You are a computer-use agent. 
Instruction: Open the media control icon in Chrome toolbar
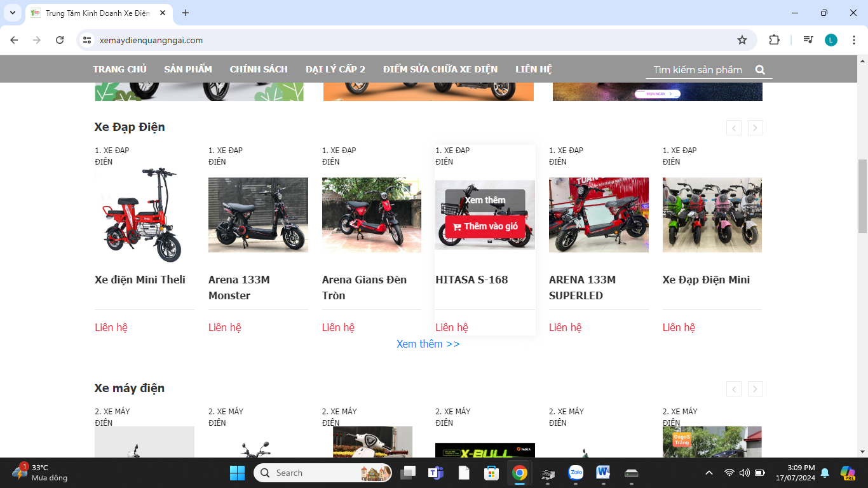pyautogui.click(x=808, y=40)
